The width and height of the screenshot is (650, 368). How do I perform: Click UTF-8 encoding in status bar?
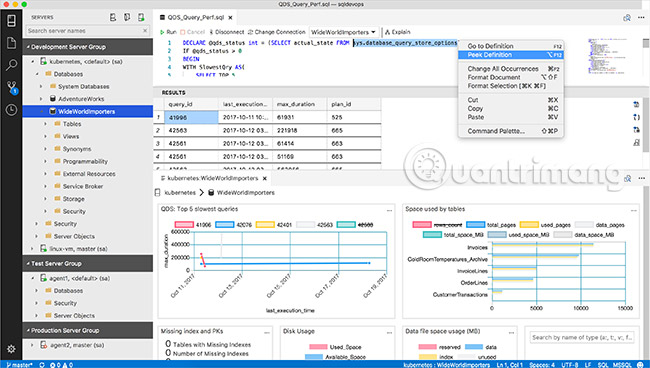(570, 365)
